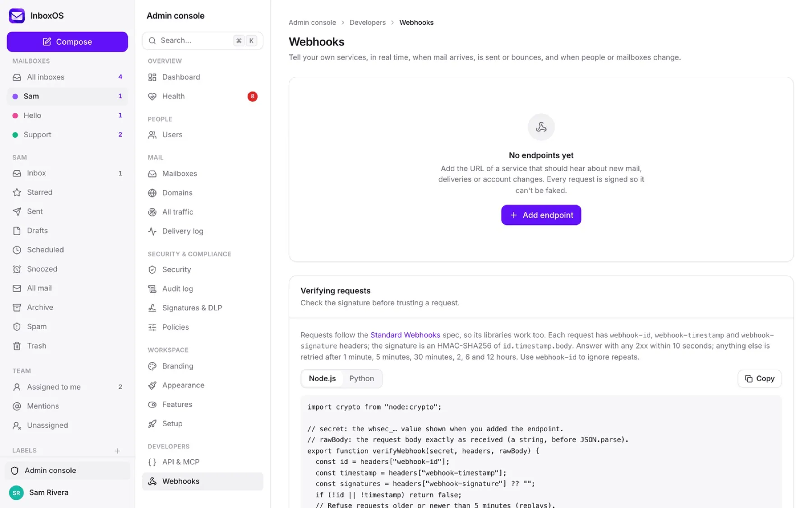This screenshot has height=508, width=812.
Task: Open Admin console from bottom bar
Action: (x=67, y=471)
